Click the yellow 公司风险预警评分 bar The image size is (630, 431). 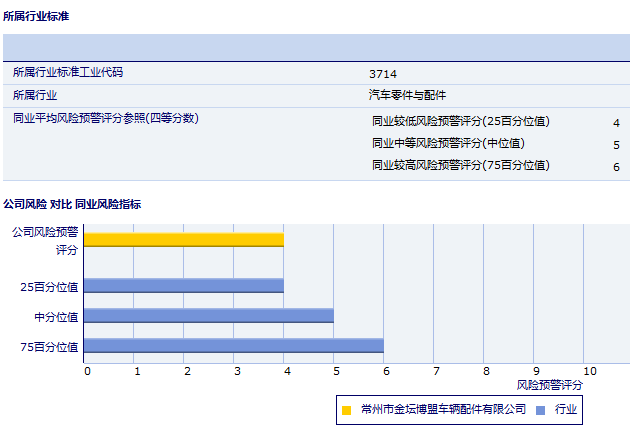(x=184, y=240)
